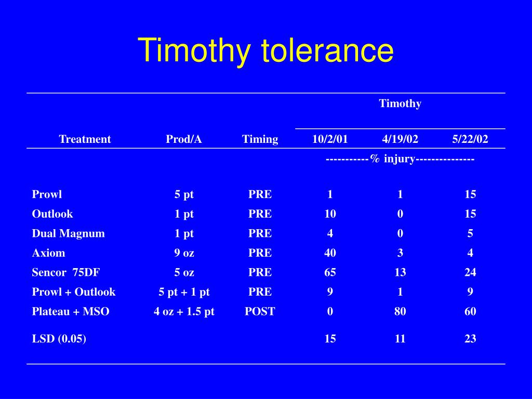Click the '5' value for Dual Magnum 5/22/02
This screenshot has height=399, width=532.
470,233
